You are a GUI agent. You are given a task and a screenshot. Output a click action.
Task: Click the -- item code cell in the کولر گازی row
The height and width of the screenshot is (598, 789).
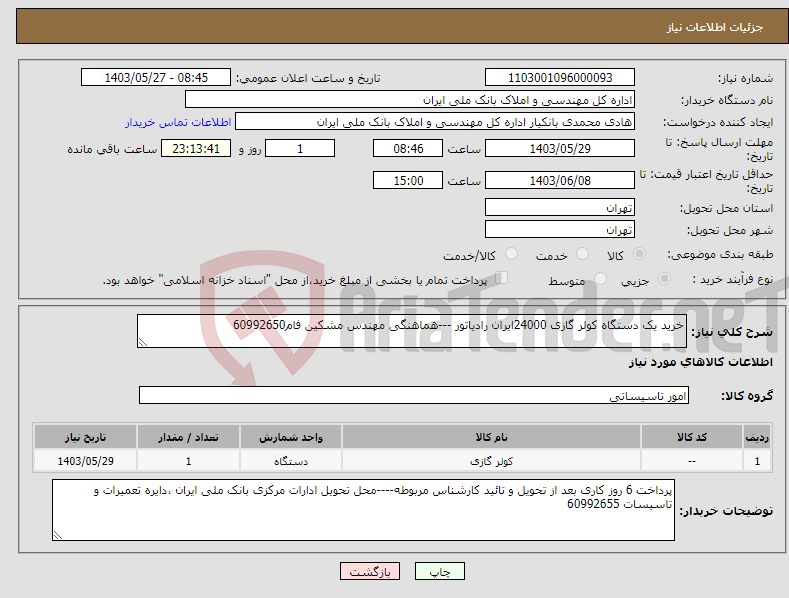[x=691, y=461]
